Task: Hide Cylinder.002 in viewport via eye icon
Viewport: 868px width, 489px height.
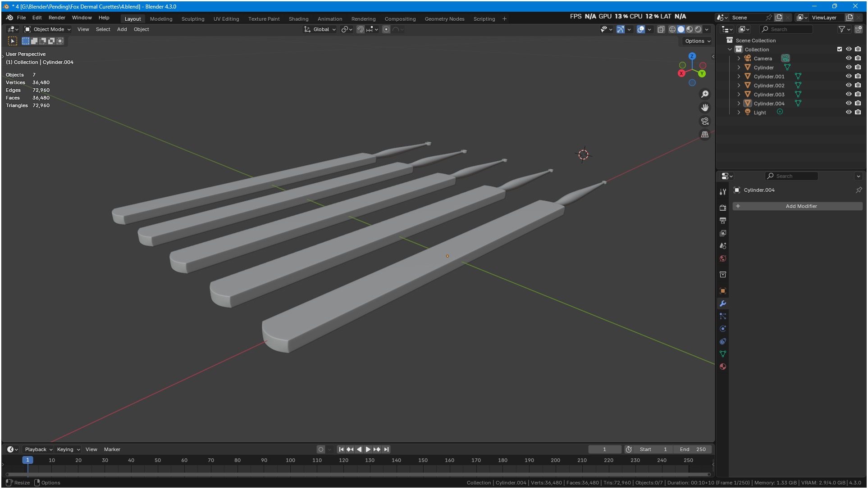Action: pos(849,85)
